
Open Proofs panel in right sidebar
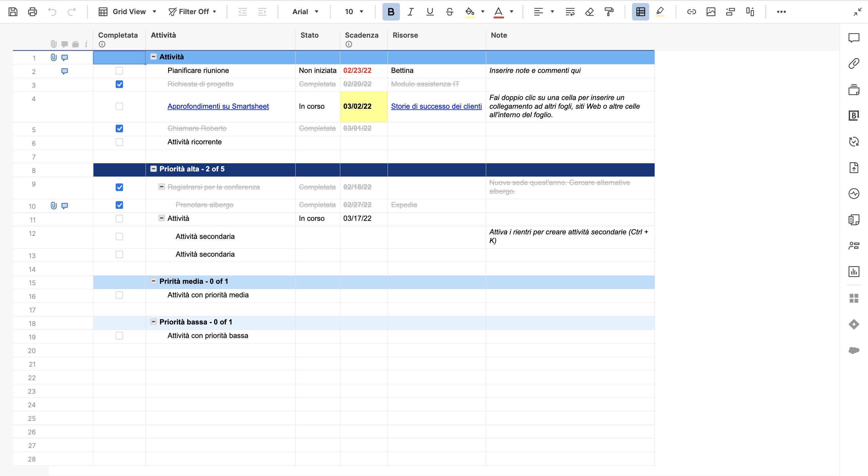coord(854,89)
